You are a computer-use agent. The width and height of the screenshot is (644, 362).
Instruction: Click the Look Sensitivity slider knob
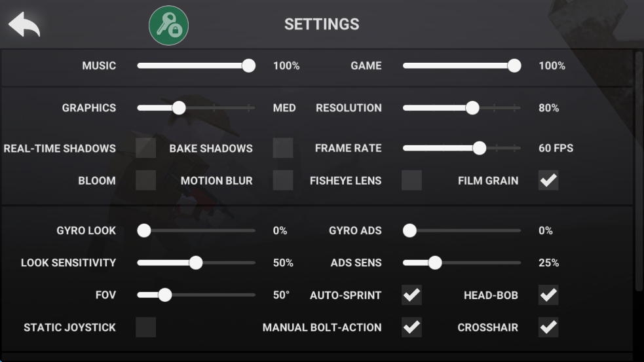(x=196, y=263)
